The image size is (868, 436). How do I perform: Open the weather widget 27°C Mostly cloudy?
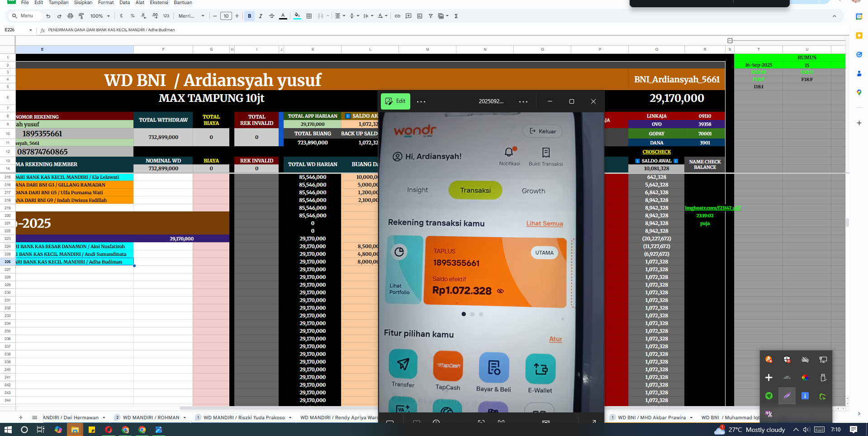[750, 430]
